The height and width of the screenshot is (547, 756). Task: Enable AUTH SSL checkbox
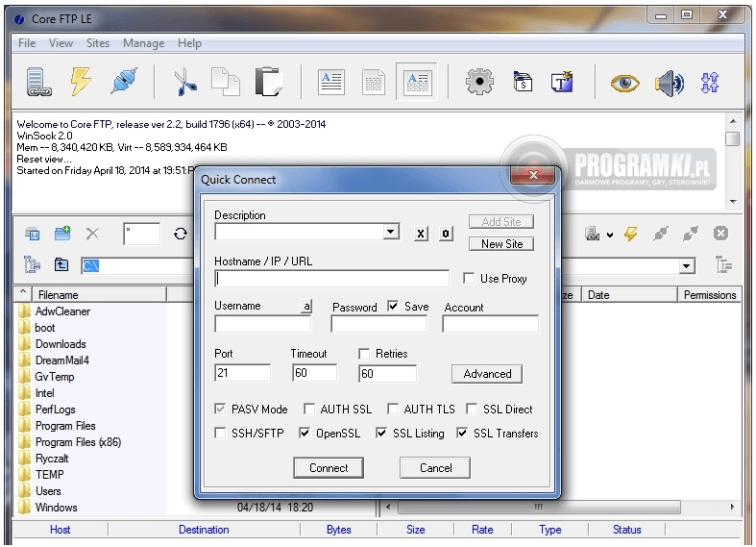pos(309,410)
